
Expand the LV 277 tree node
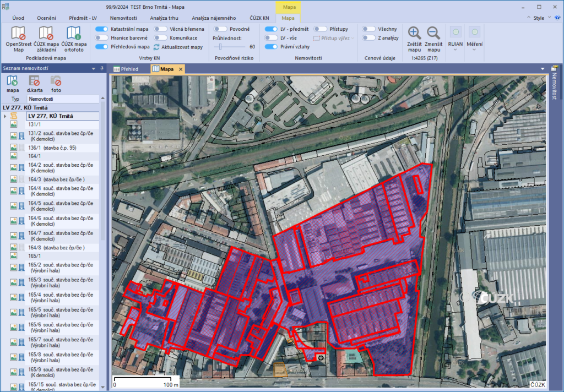(5, 116)
